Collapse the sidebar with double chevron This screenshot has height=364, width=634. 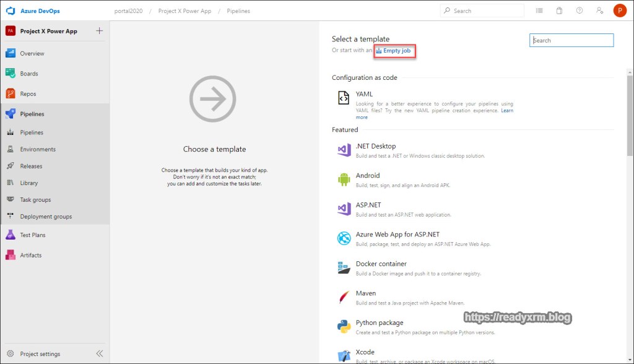click(x=99, y=353)
